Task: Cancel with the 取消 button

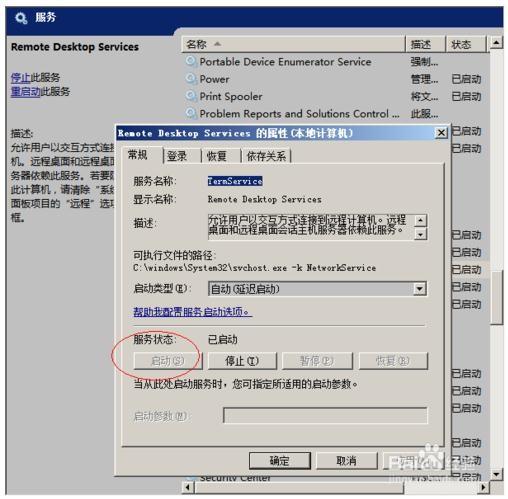Action: coord(346,461)
